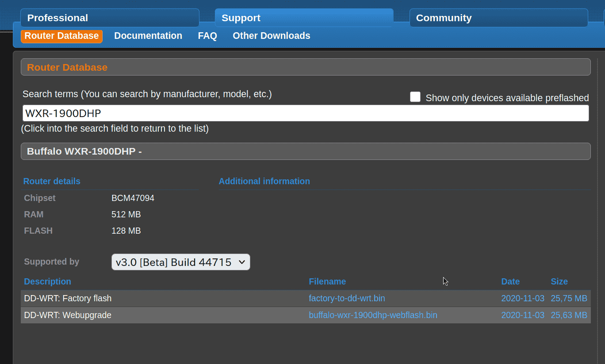The height and width of the screenshot is (364, 605).
Task: Enable Show only devices available preflashed
Action: tap(415, 96)
